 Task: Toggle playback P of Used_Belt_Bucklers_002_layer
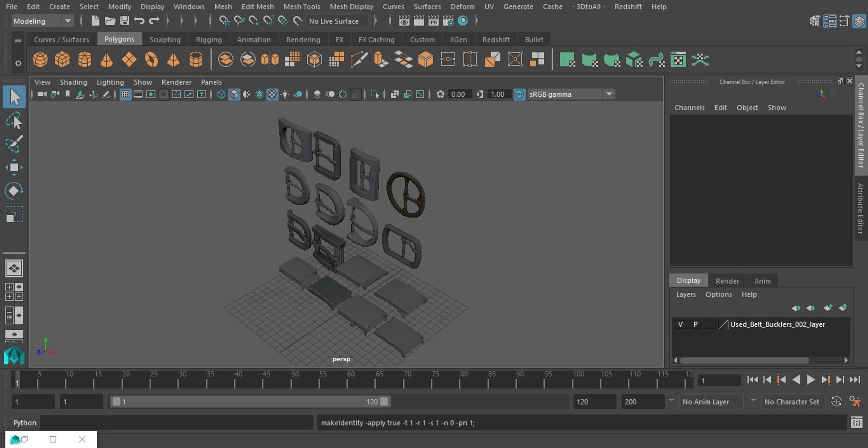click(695, 324)
